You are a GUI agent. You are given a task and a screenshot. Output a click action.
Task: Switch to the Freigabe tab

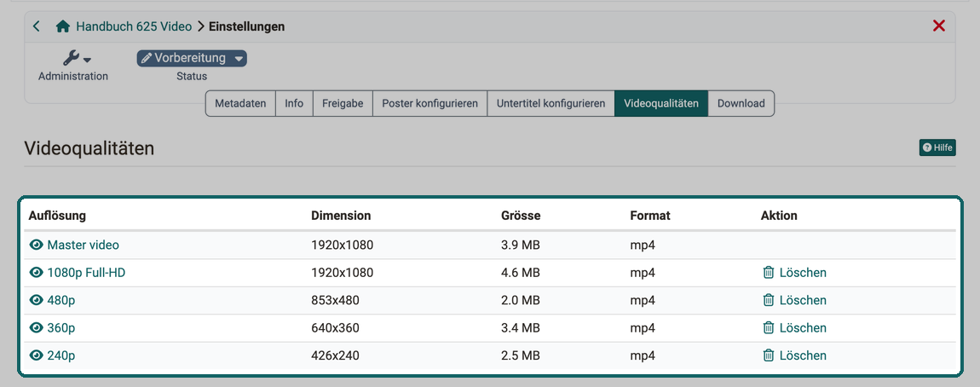click(x=343, y=103)
